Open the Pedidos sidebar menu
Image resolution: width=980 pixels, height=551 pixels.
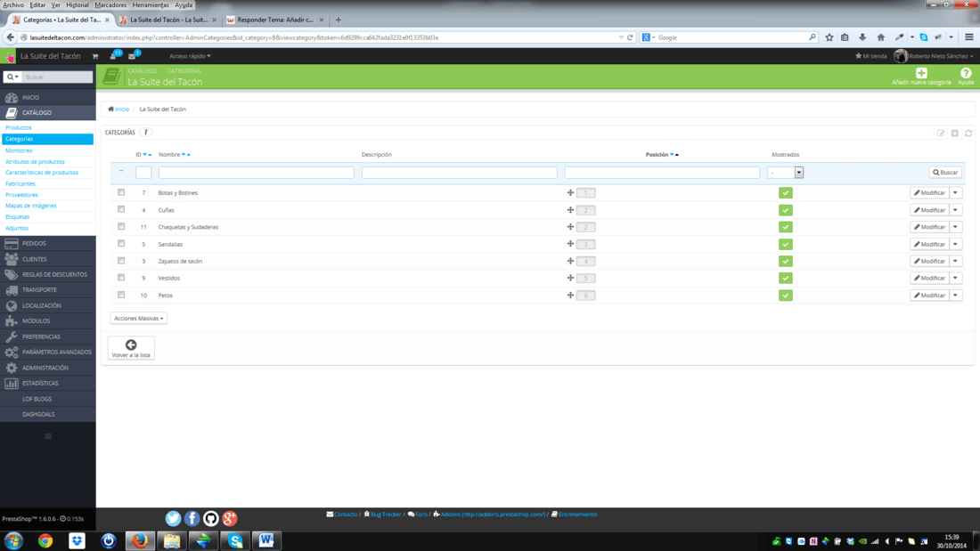tap(48, 243)
